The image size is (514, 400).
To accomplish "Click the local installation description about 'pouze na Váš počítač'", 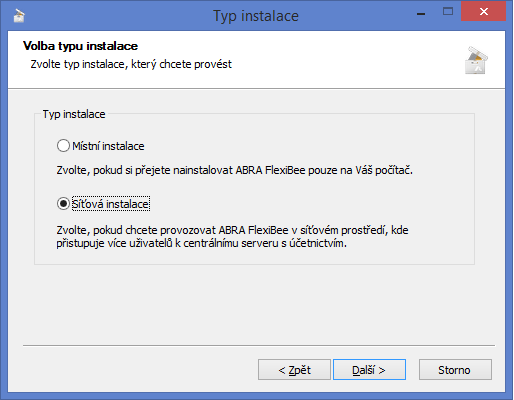I will click(235, 170).
